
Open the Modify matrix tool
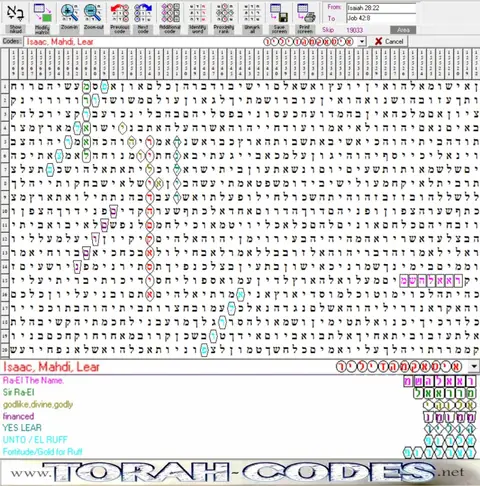point(42,13)
